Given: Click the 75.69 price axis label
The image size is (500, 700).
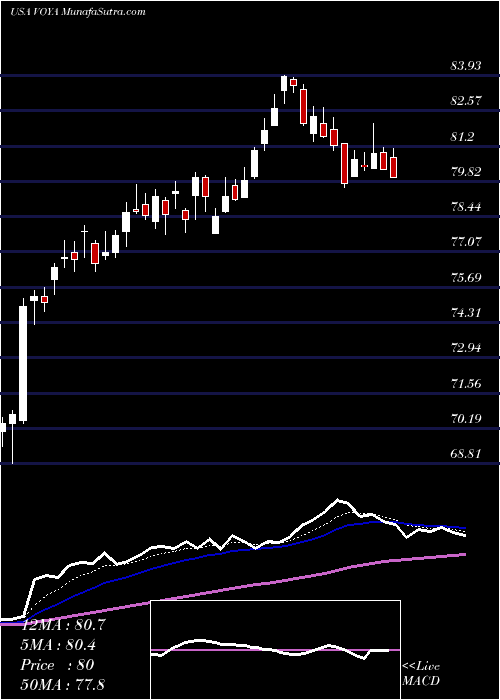Looking at the screenshot, I should tap(466, 278).
